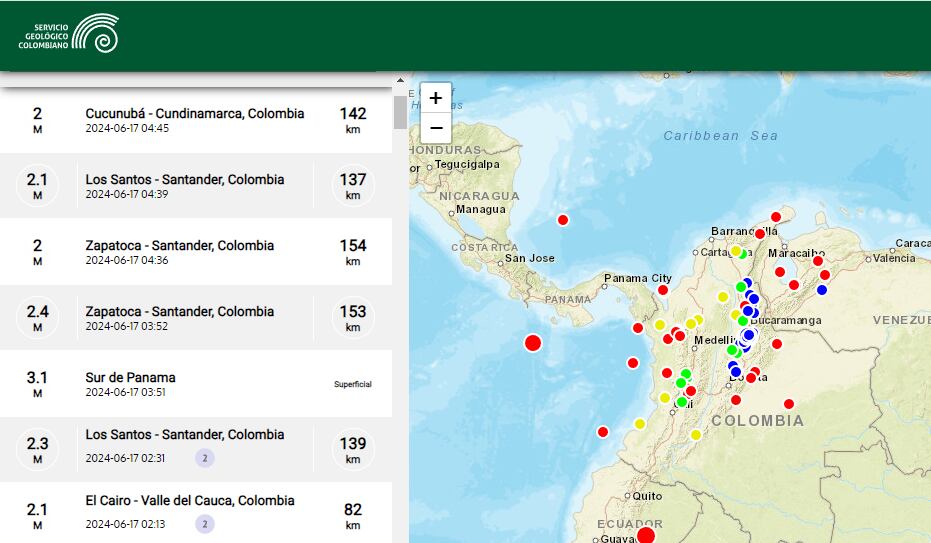Select the Los Santos 04:39 earthquake event
The height and width of the screenshot is (543, 931).
click(x=196, y=186)
